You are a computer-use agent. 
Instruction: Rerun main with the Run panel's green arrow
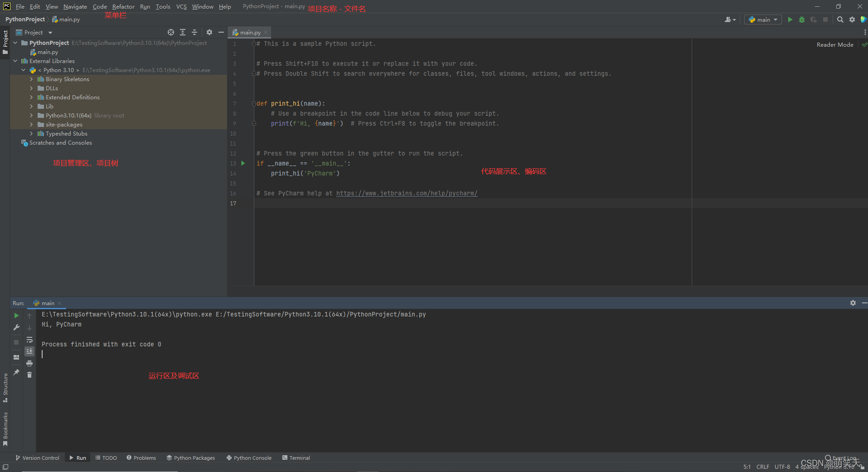(x=16, y=316)
